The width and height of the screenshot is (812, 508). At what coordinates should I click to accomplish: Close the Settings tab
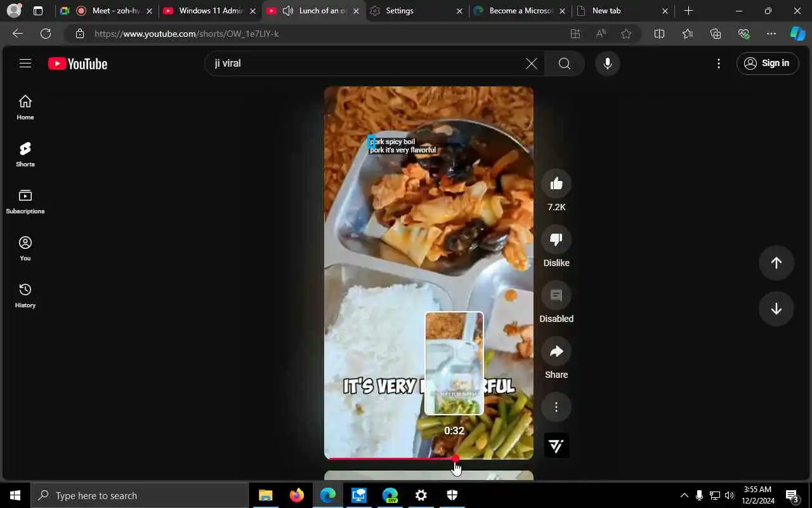click(459, 11)
